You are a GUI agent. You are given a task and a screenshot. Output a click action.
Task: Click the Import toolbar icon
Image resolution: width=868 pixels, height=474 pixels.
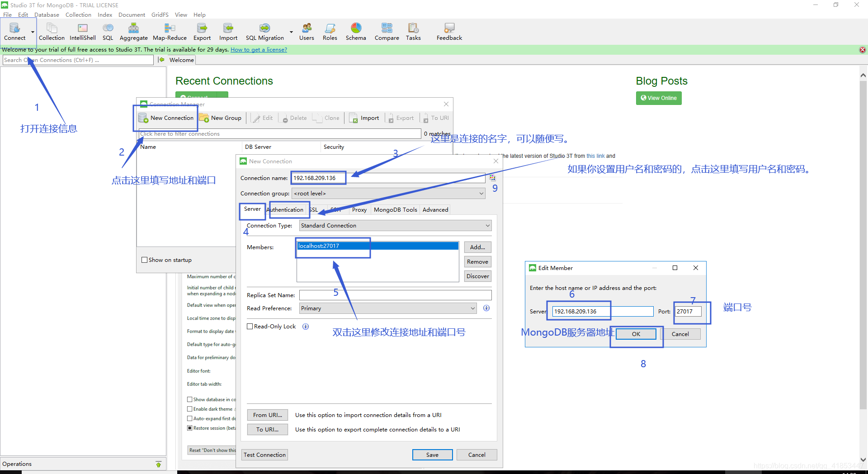[228, 32]
